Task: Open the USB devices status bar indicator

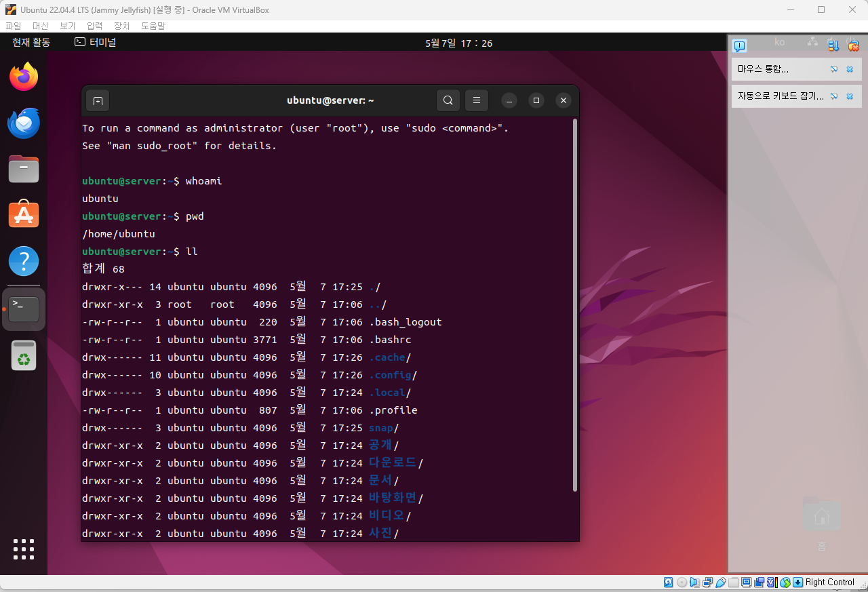Action: click(x=721, y=582)
